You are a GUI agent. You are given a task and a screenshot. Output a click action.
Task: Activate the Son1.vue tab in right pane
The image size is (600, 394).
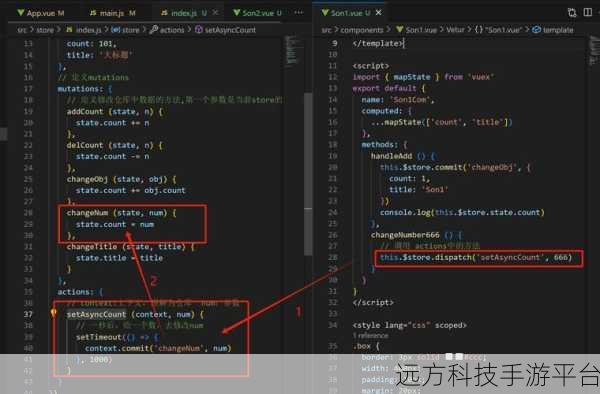(346, 13)
